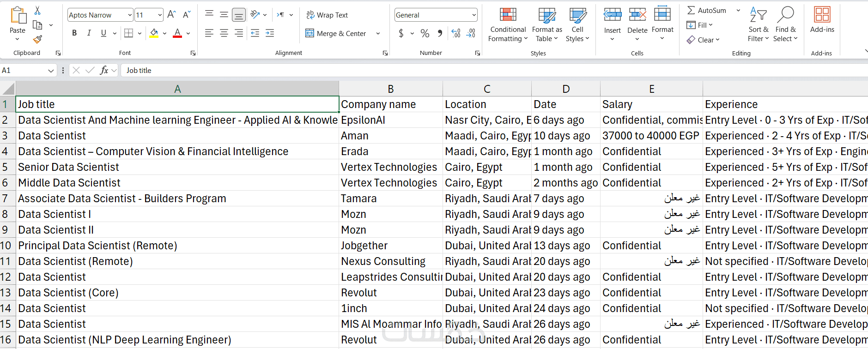This screenshot has width=868, height=349.
Task: Click the Orientation text angle icon
Action: click(255, 15)
